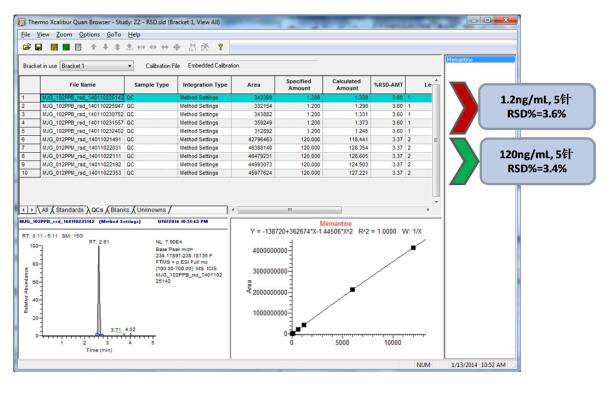
Task: Open the Options menu
Action: point(89,35)
